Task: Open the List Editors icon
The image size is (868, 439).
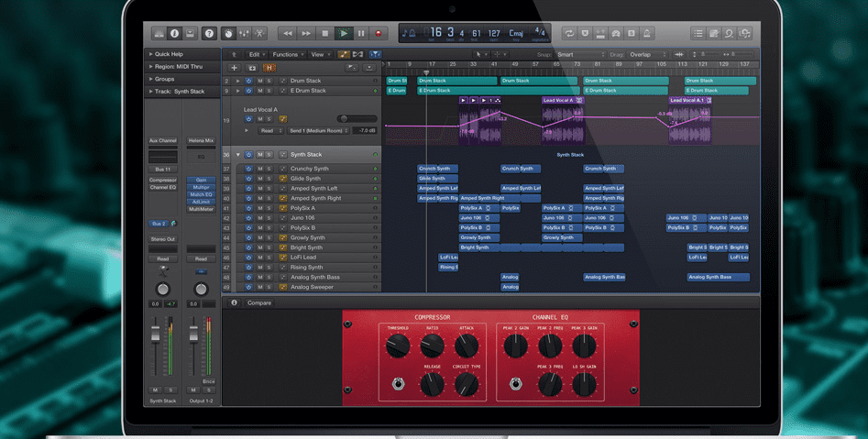Action: tap(698, 33)
